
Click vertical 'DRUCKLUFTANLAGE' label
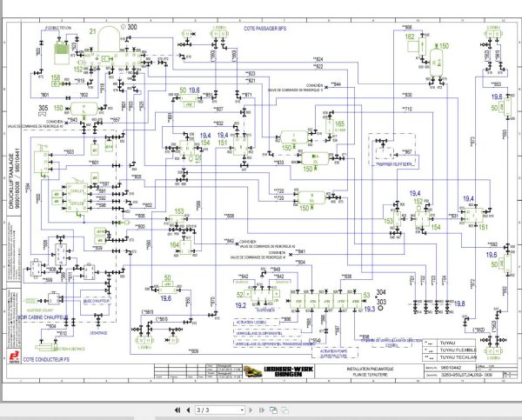click(11, 181)
